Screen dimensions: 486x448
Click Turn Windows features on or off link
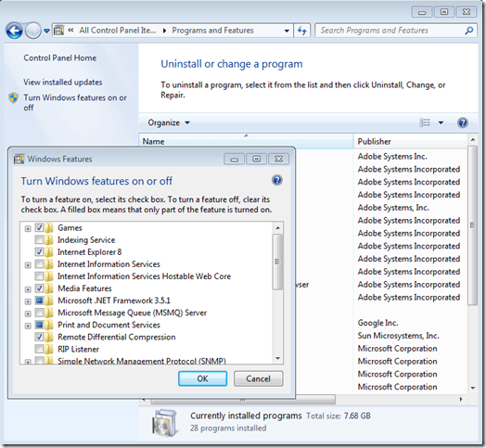[75, 103]
